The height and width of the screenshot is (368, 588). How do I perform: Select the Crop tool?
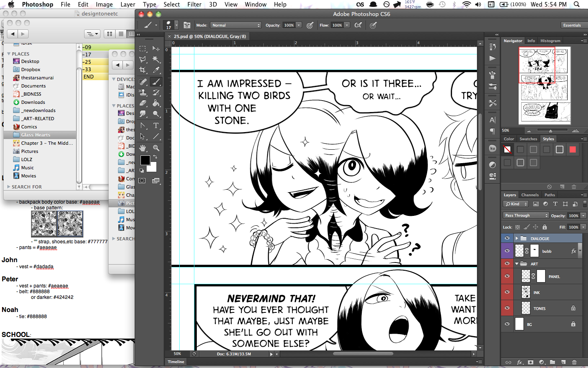pyautogui.click(x=143, y=70)
